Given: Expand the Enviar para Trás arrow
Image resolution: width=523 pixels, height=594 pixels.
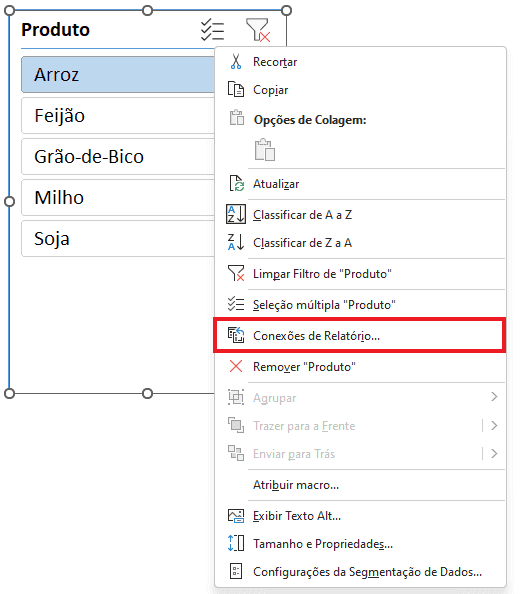Looking at the screenshot, I should 494,453.
